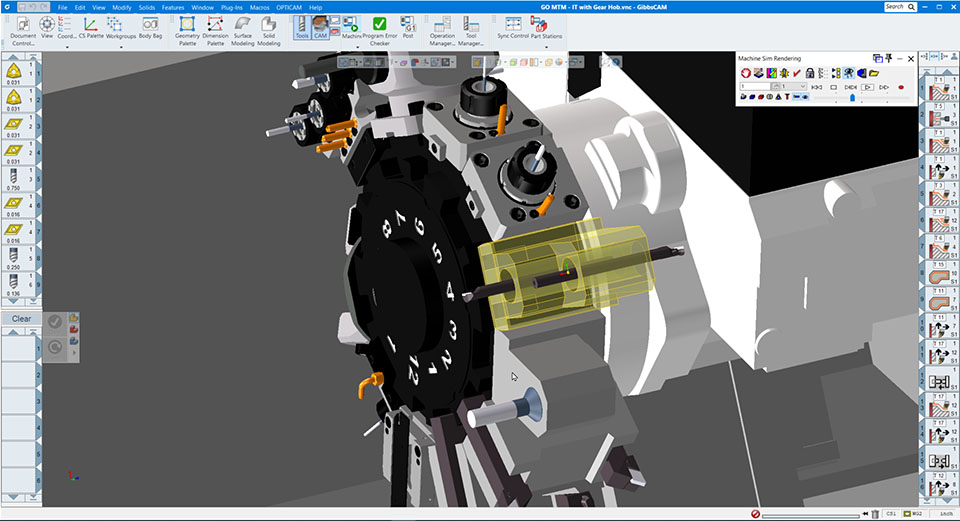Click the Clear button
This screenshot has width=960, height=521.
tap(21, 319)
